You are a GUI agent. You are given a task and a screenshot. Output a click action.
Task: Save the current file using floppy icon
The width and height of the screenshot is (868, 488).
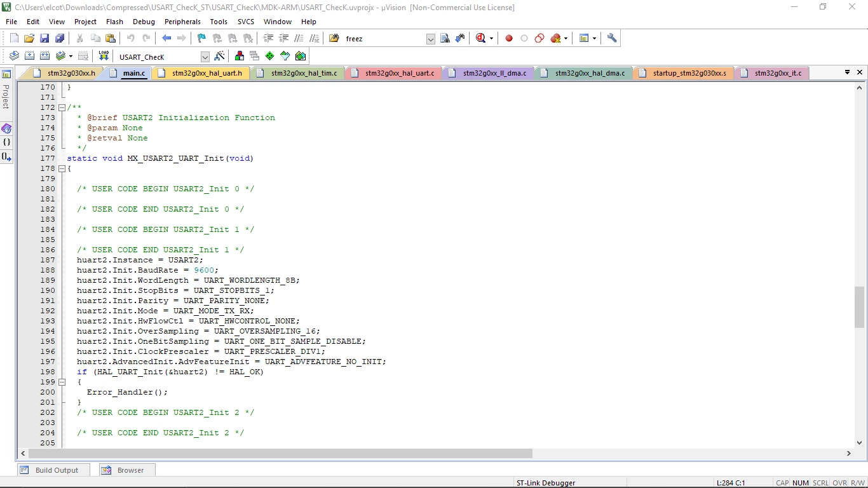[x=44, y=38]
